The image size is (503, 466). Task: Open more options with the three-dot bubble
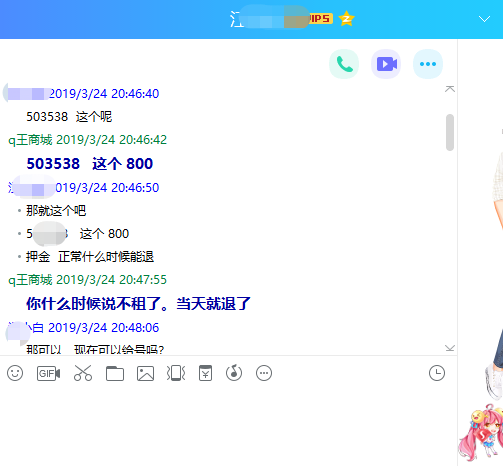pos(428,64)
